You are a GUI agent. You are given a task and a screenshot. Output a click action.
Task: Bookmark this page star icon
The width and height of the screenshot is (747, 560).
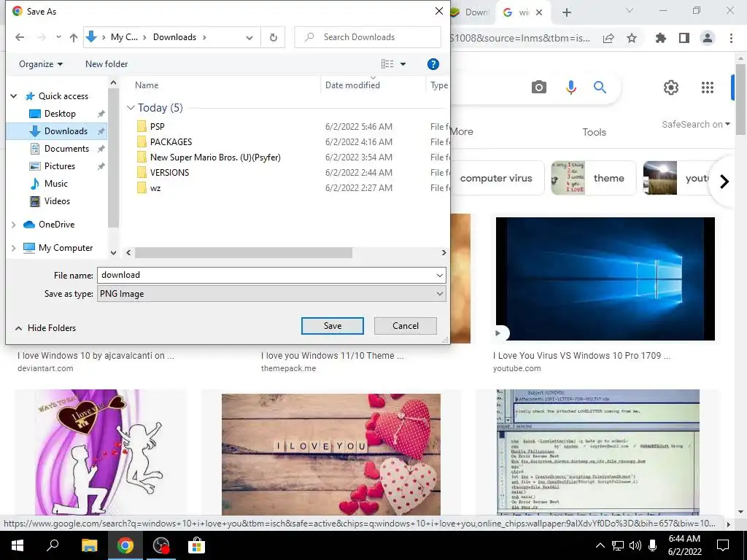pyautogui.click(x=632, y=38)
